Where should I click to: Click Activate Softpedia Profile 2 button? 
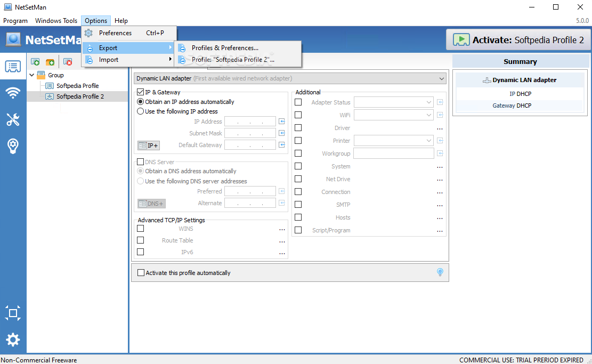[x=518, y=39]
